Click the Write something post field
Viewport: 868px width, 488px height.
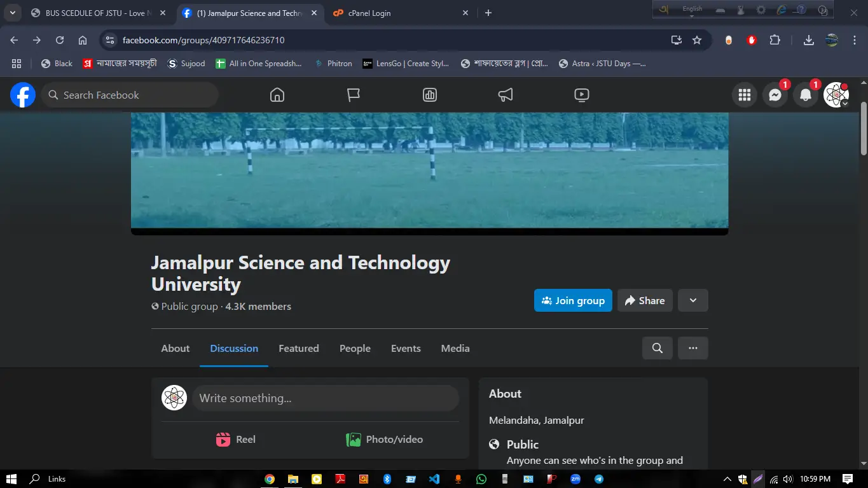click(x=326, y=398)
